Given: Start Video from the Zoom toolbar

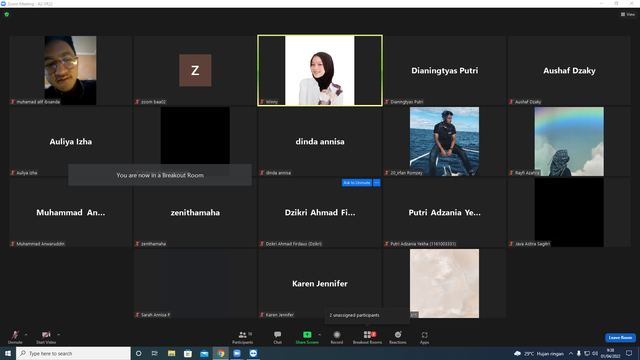Looking at the screenshot, I should pos(46,337).
